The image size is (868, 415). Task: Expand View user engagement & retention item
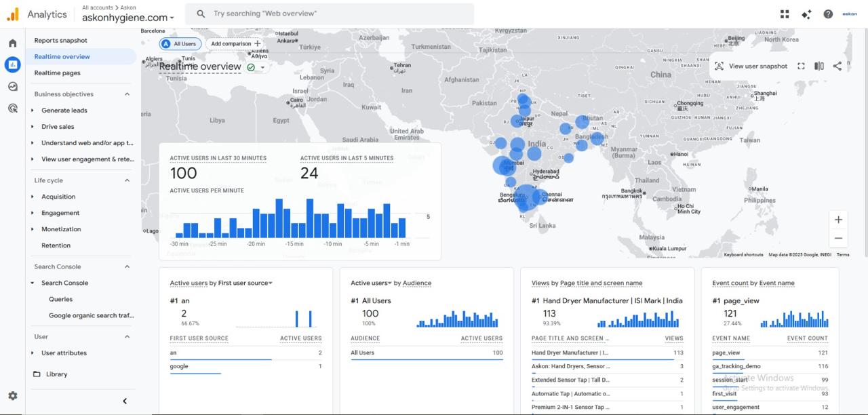pyautogui.click(x=33, y=159)
